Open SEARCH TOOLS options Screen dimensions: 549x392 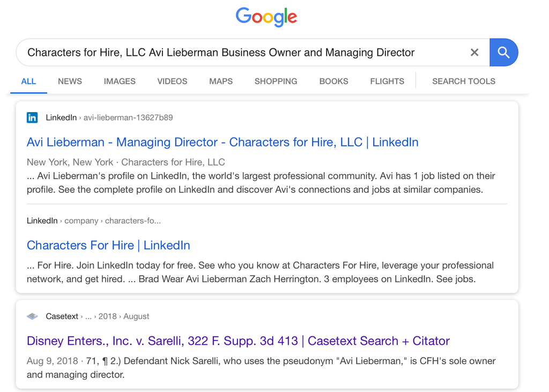[x=464, y=82]
